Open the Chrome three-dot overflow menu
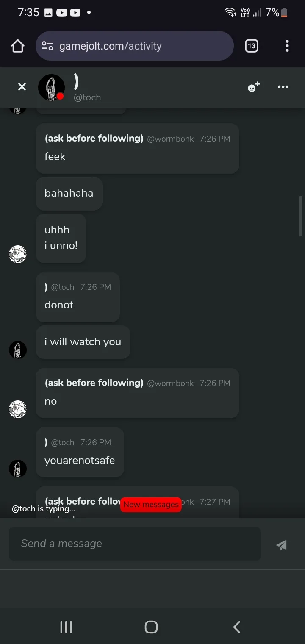The height and width of the screenshot is (644, 305). [x=287, y=46]
